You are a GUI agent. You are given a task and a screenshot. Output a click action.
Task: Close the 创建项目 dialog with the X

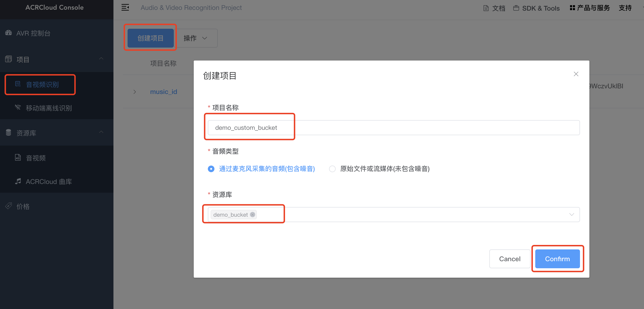click(x=576, y=74)
